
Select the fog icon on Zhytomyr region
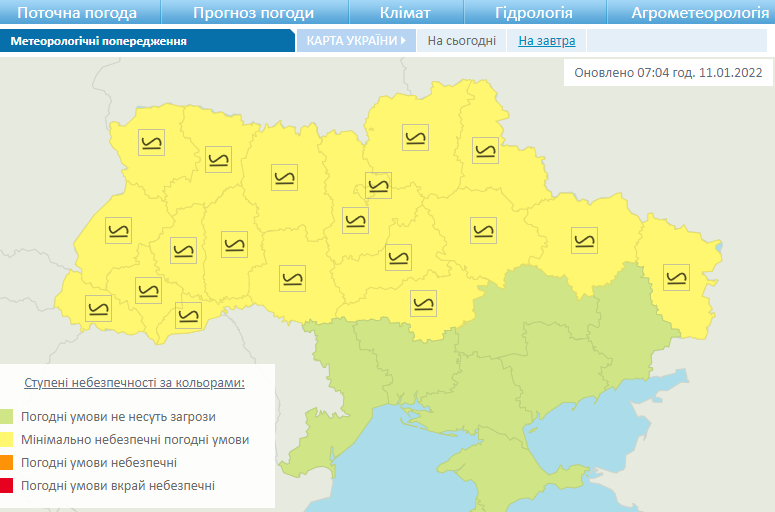[285, 177]
